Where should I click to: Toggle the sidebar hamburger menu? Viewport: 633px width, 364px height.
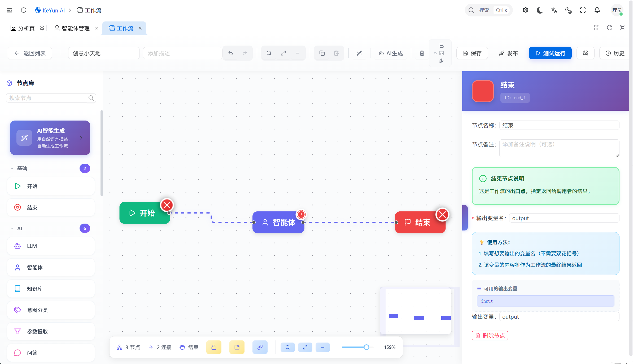pyautogui.click(x=9, y=10)
